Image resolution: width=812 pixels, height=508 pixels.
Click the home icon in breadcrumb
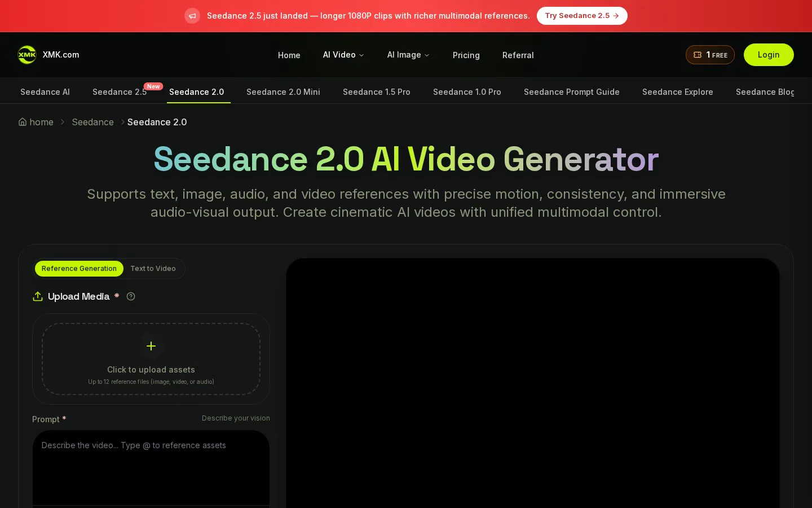point(23,122)
